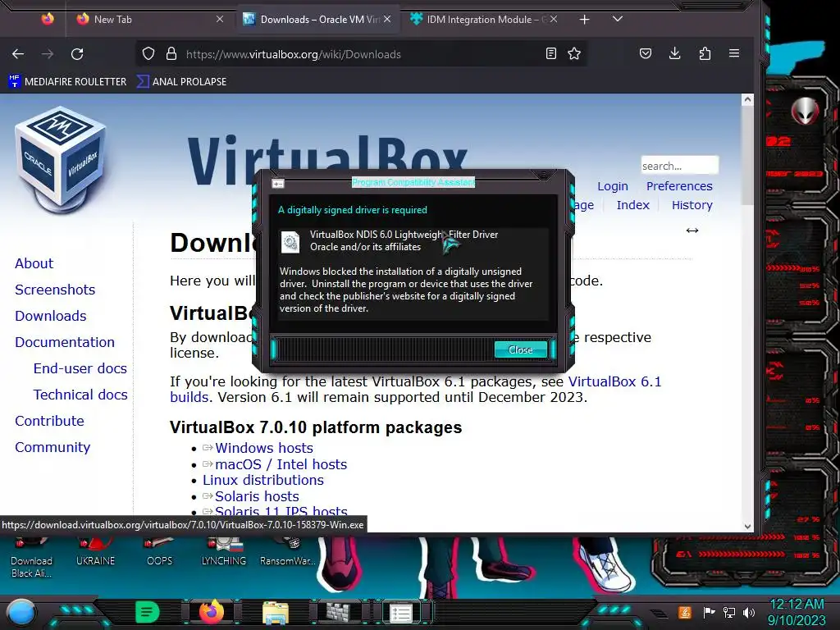Open Linux distributions link
This screenshot has width=840, height=630.
[263, 480]
